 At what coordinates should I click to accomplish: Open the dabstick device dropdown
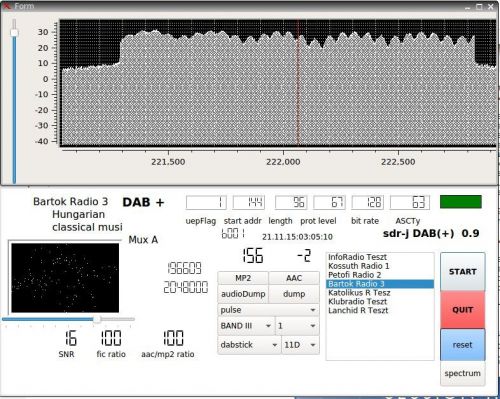pos(249,345)
